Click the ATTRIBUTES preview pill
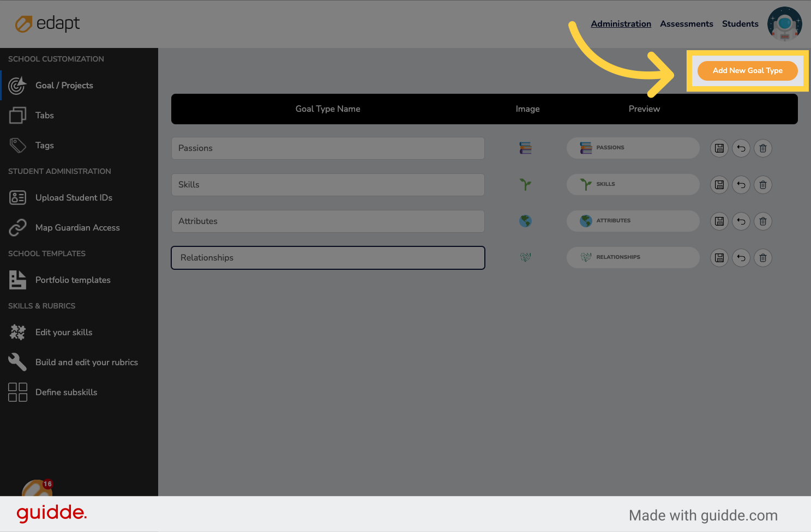The height and width of the screenshot is (532, 811). 633,221
